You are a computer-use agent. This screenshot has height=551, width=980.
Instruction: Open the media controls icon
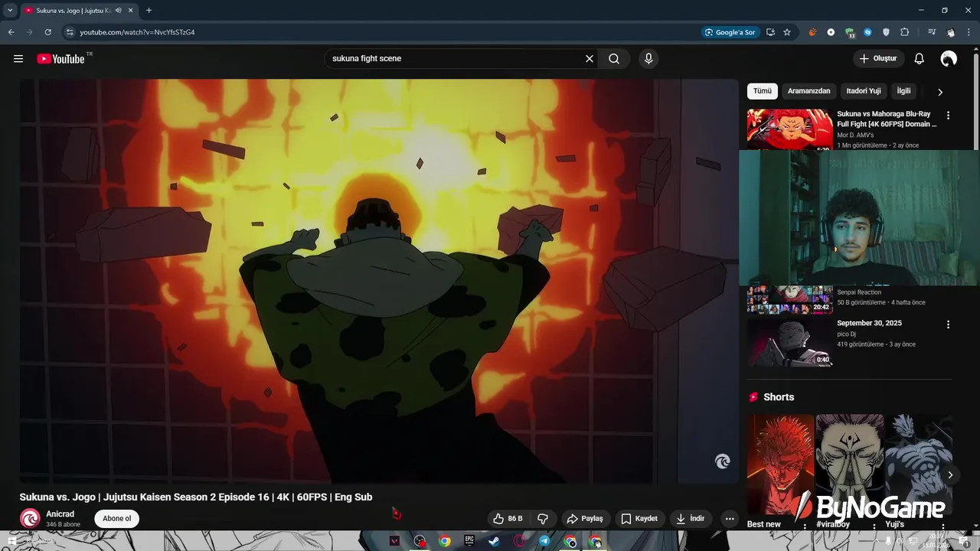click(x=931, y=32)
